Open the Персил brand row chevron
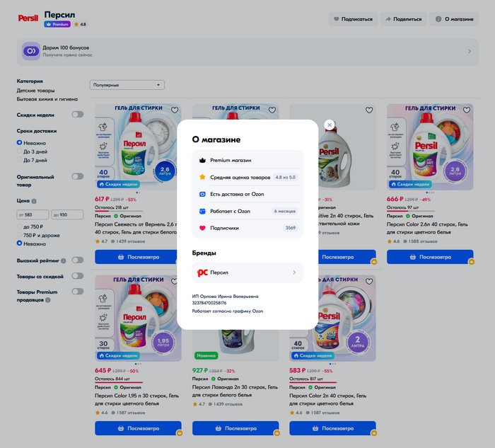 [294, 272]
